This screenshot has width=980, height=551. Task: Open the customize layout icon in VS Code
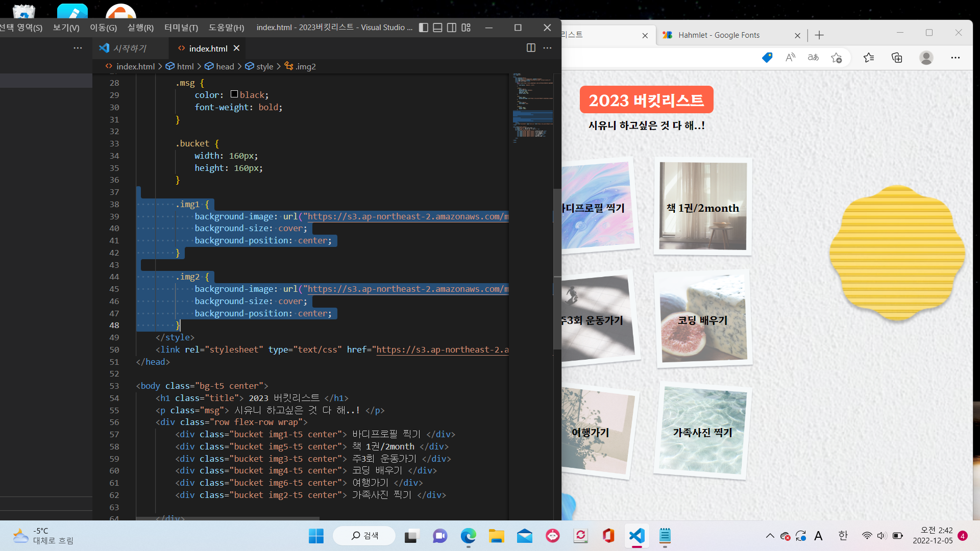[x=466, y=28]
